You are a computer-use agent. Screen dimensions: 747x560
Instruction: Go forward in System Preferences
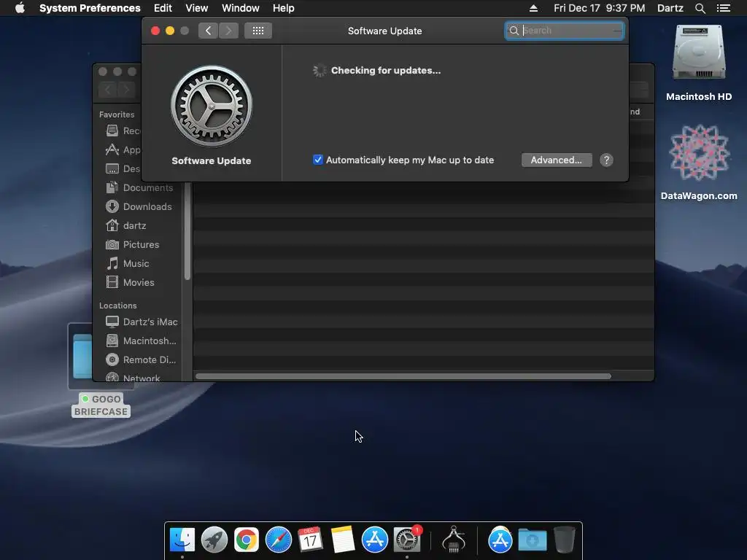228,31
